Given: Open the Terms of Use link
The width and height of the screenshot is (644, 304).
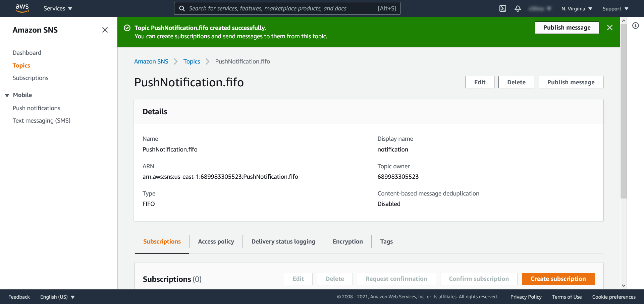Looking at the screenshot, I should [x=567, y=297].
